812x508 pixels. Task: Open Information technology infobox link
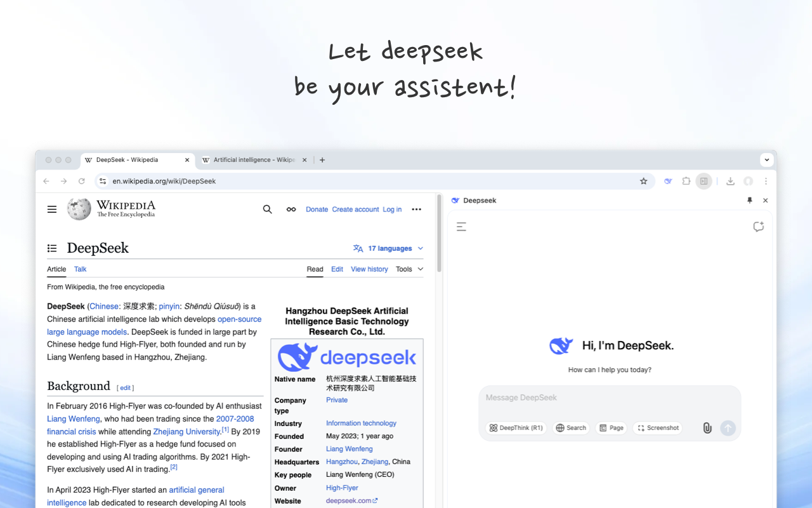coord(361,424)
